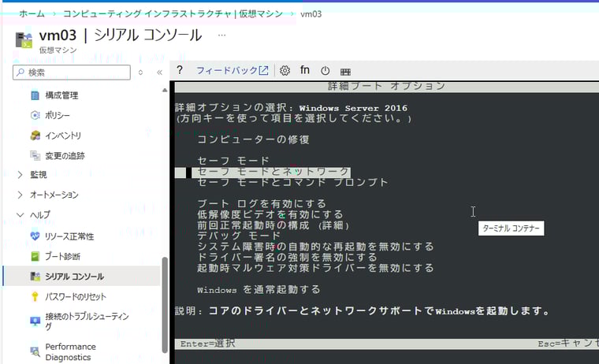
Task: Click セーフ モード boot option
Action: coord(233,161)
